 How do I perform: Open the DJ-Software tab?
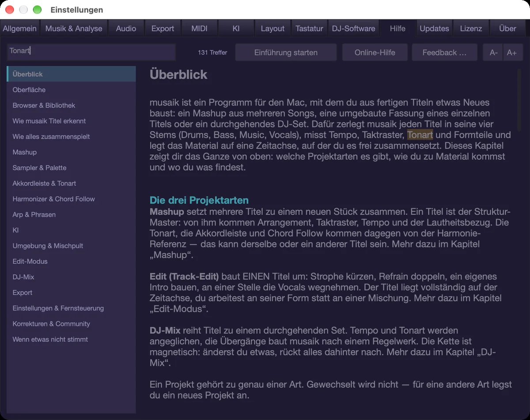[353, 28]
